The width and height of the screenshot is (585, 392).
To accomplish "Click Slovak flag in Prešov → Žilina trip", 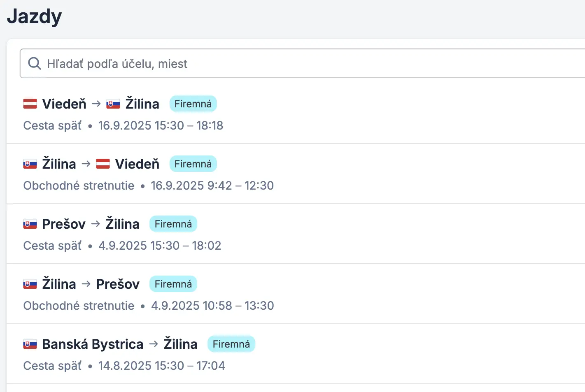I will pyautogui.click(x=30, y=224).
